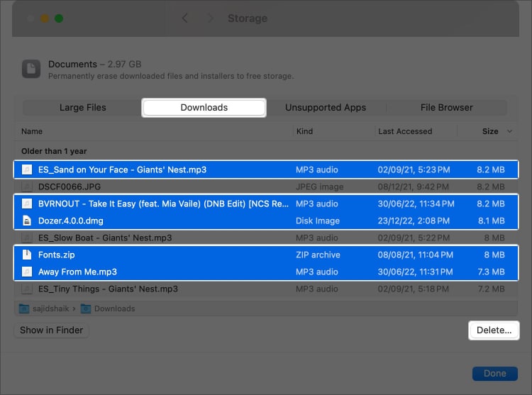Click the sajidshaik folder icon in path bar
The width and height of the screenshot is (532, 395).
click(23, 308)
